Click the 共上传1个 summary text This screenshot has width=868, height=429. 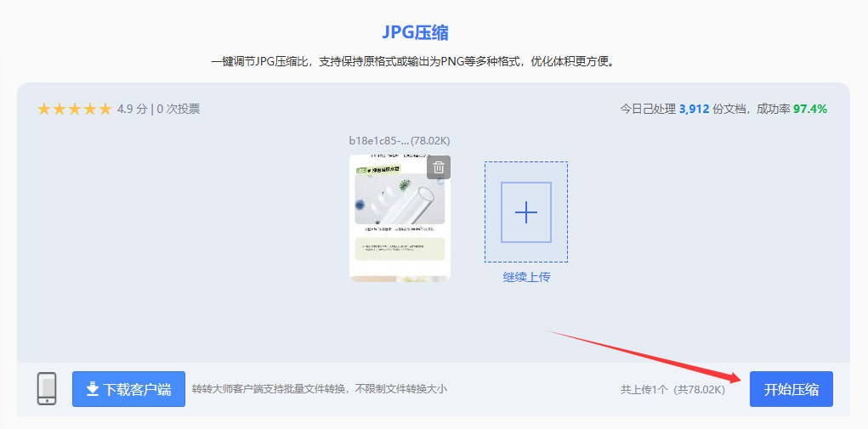pos(672,390)
